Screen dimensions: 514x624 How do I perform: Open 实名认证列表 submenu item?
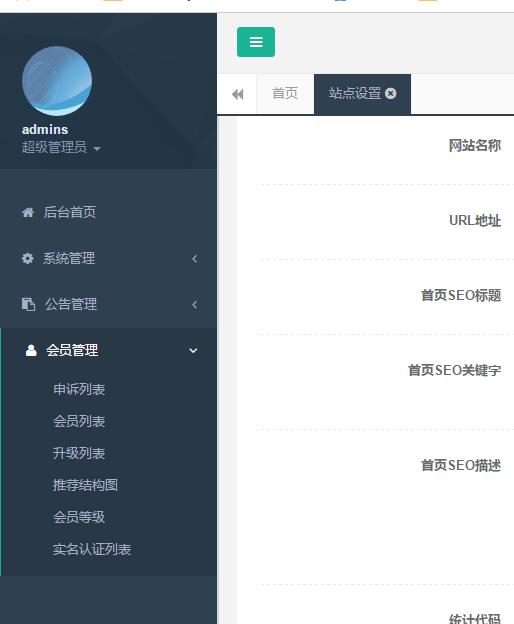(x=92, y=549)
